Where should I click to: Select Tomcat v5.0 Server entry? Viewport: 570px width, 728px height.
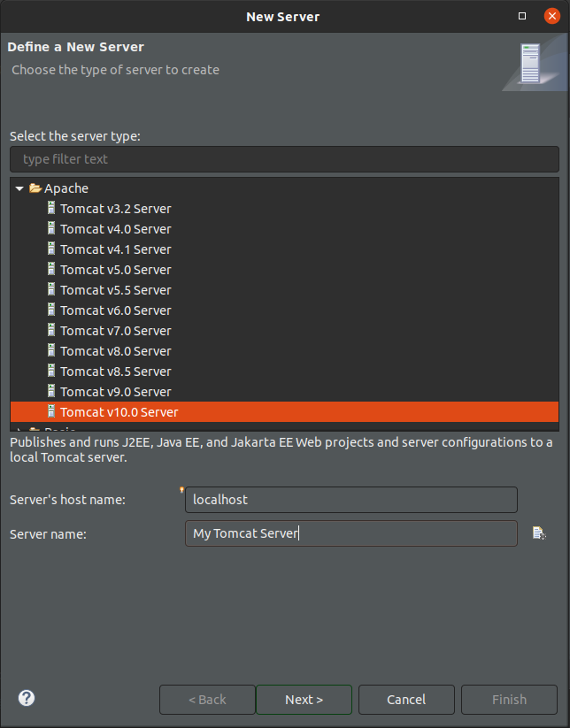click(115, 270)
